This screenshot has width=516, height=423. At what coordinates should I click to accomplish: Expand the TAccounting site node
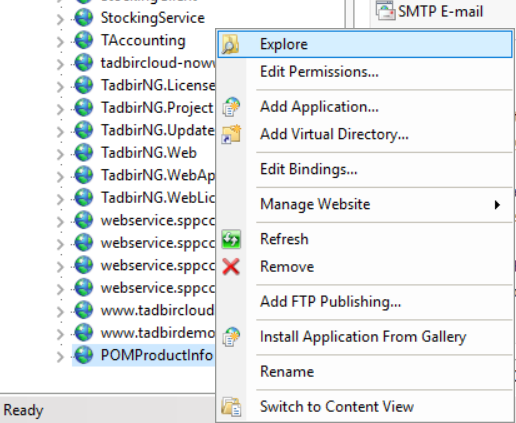coord(60,41)
